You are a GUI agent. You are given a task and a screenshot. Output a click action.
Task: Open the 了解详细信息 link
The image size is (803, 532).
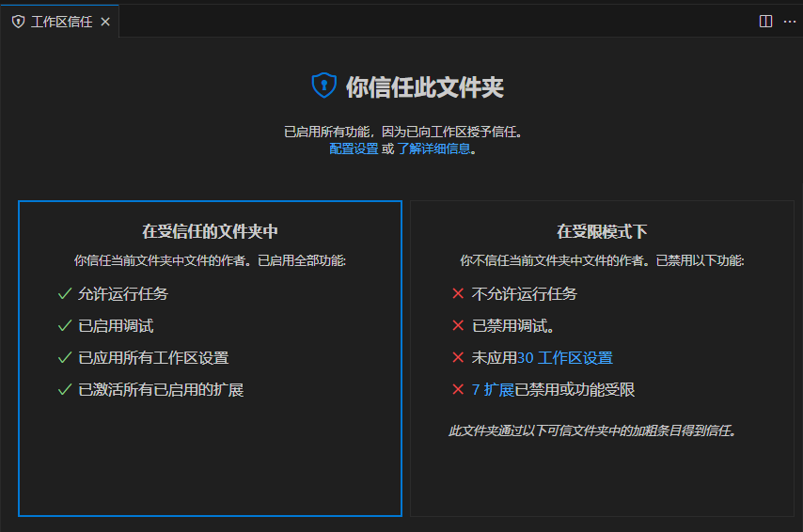[433, 149]
